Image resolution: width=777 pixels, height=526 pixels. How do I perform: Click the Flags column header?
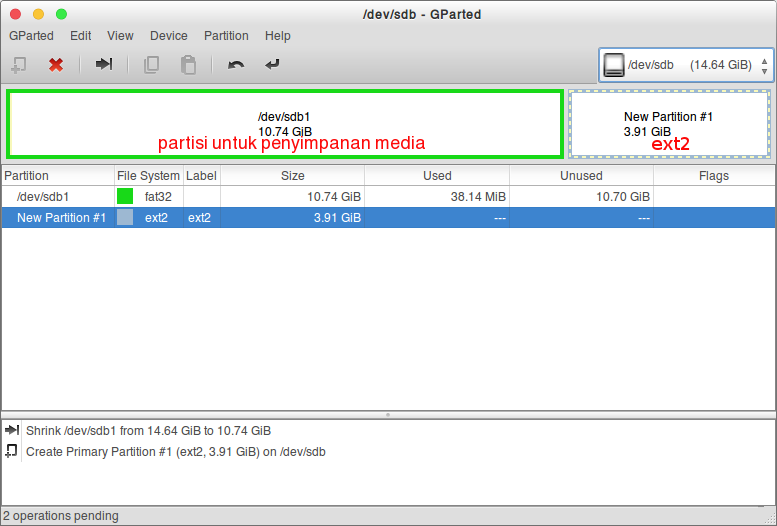pyautogui.click(x=714, y=175)
